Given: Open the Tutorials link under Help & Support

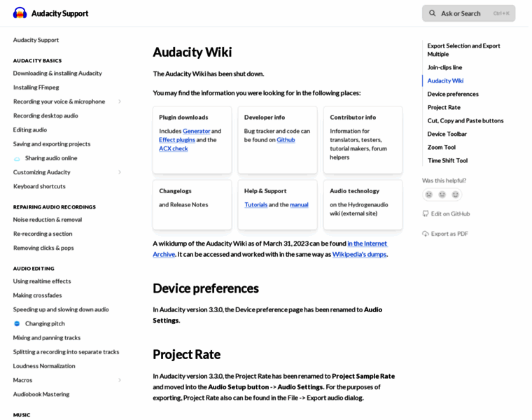Looking at the screenshot, I should click(255, 204).
